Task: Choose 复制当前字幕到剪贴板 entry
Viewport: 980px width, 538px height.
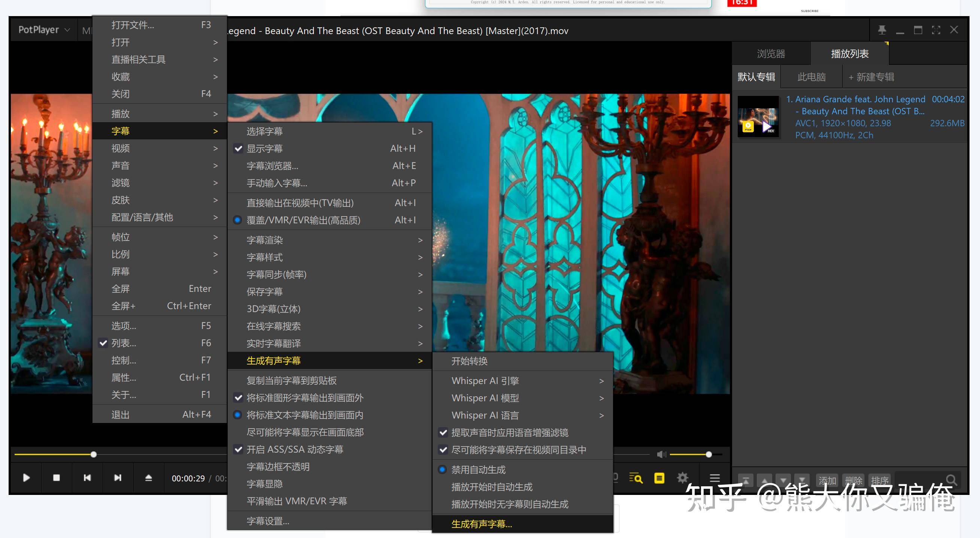Action: tap(330, 381)
